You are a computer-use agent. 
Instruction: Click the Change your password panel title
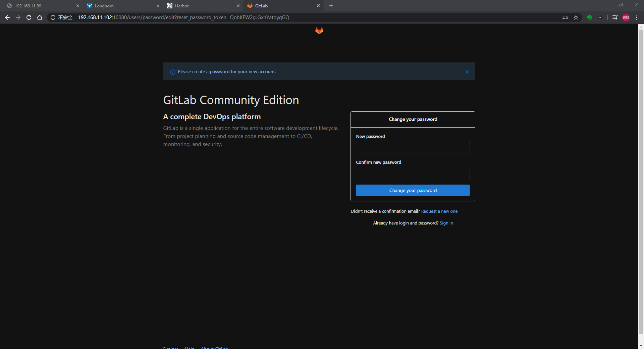click(x=413, y=119)
